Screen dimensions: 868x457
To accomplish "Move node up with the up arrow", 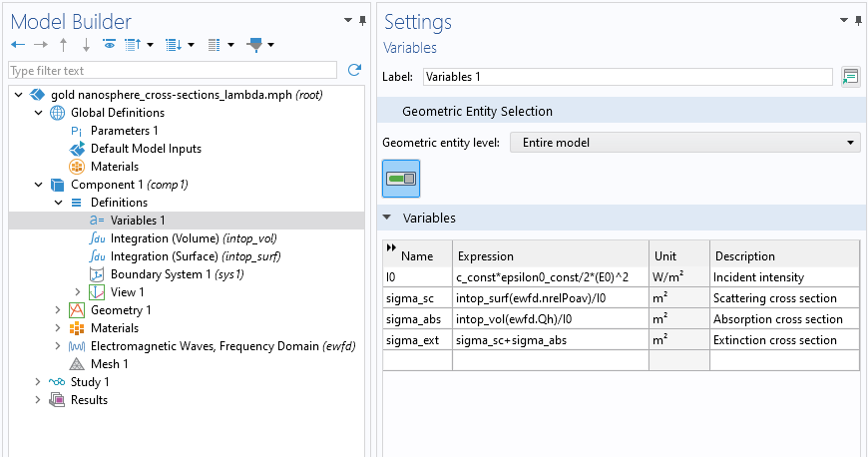I will (x=64, y=45).
